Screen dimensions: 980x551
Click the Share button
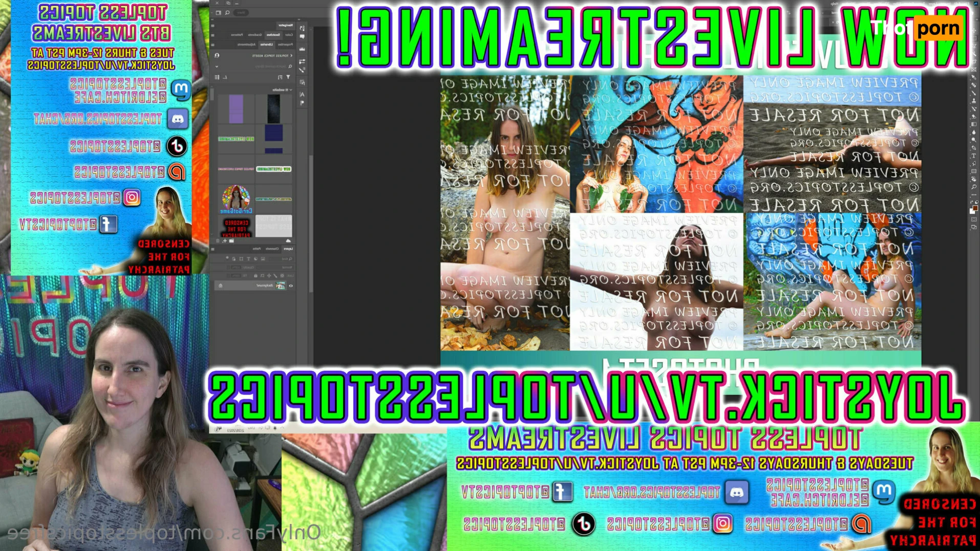coord(241,12)
